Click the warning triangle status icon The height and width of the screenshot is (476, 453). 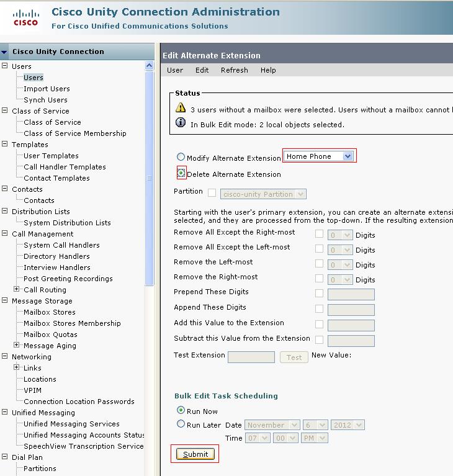181,107
